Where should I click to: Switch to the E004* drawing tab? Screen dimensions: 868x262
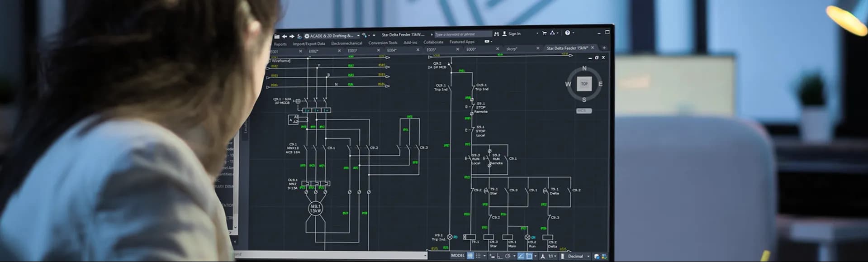point(392,50)
